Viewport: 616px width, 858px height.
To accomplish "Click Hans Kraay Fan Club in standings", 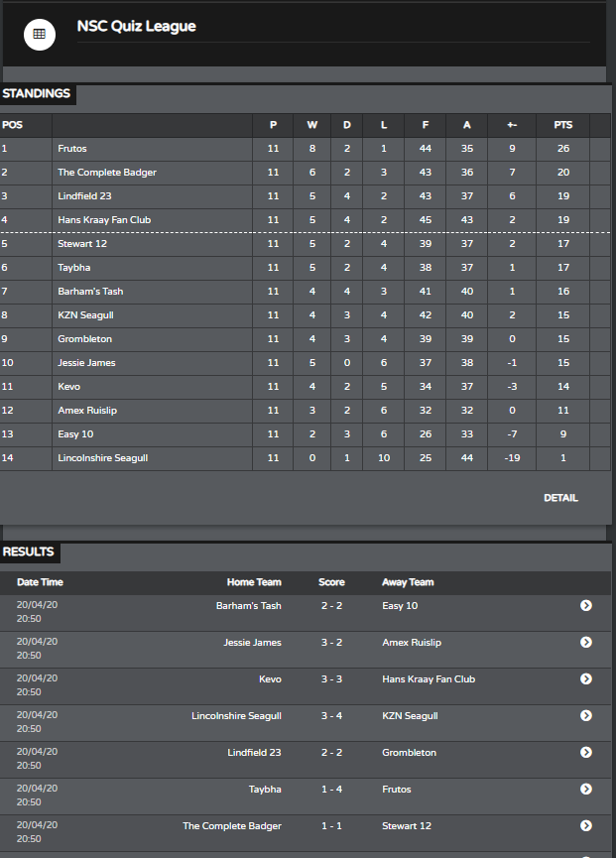I will point(104,220).
